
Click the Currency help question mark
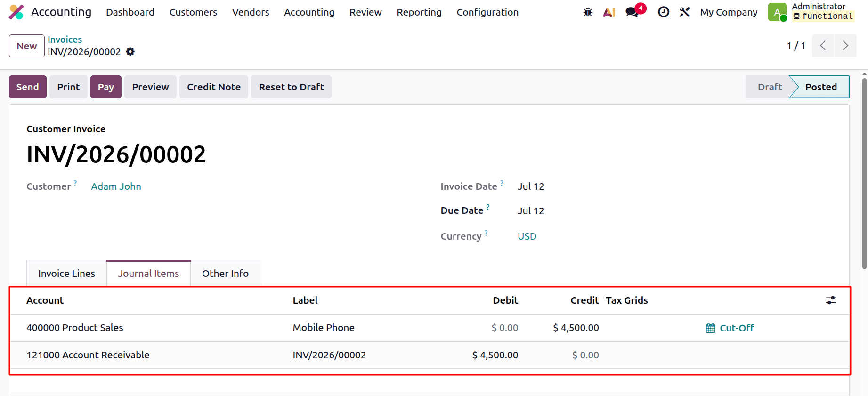[x=486, y=233]
